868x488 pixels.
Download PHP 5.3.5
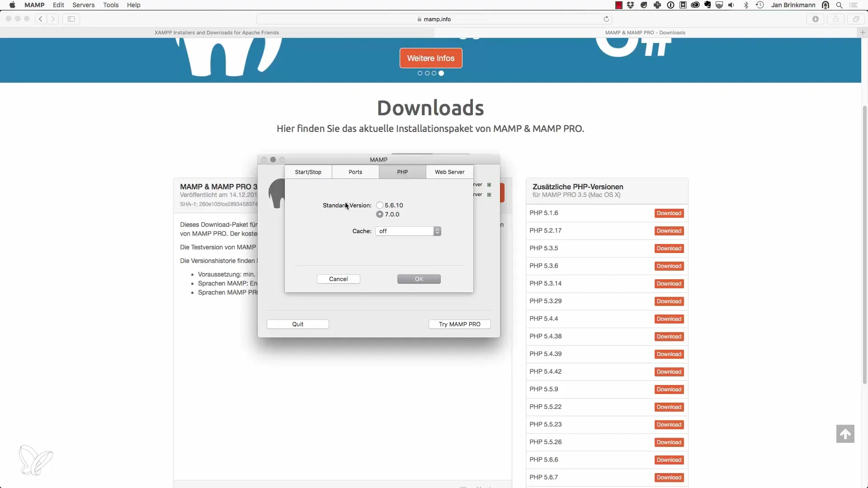click(x=669, y=249)
